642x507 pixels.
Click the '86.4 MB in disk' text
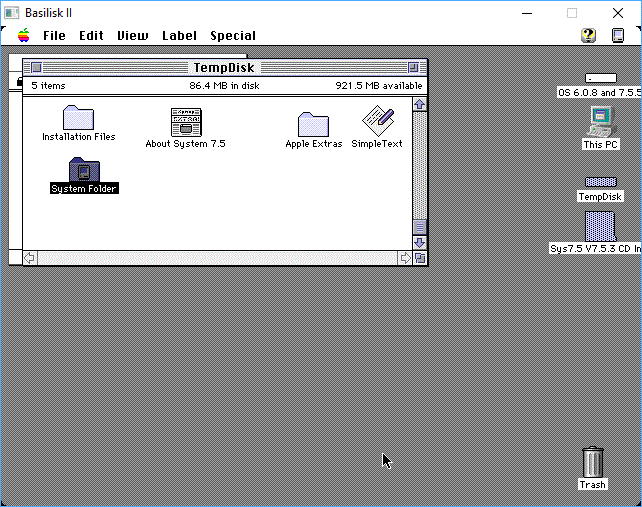coord(224,86)
